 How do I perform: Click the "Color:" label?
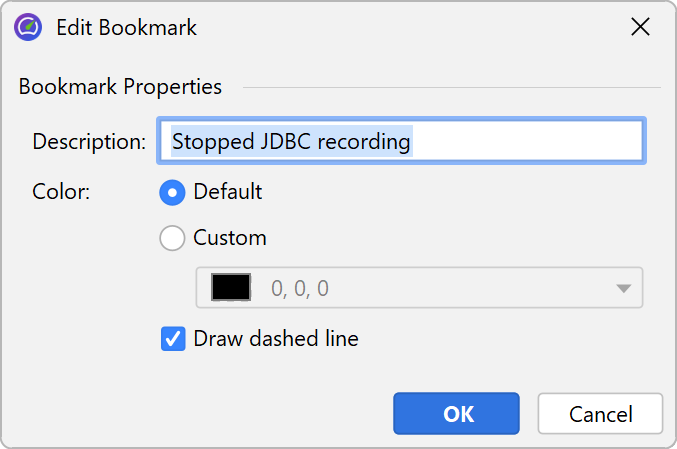61,191
